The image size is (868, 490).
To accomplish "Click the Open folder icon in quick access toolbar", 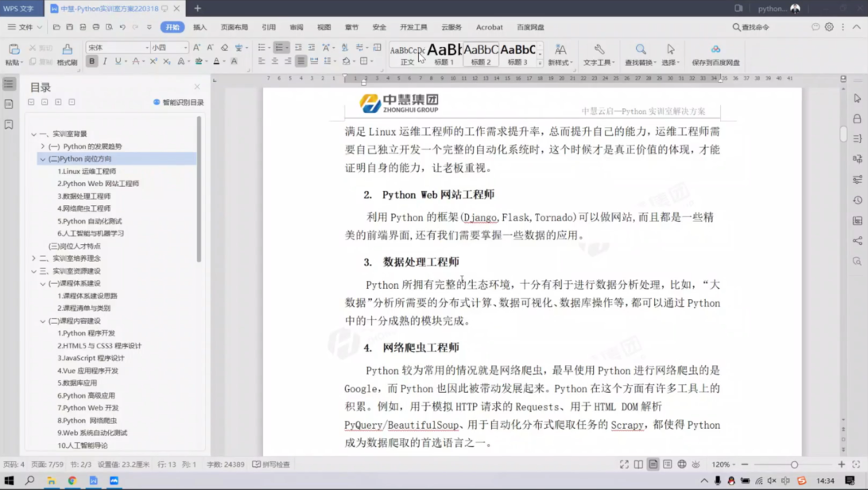I will click(x=56, y=26).
